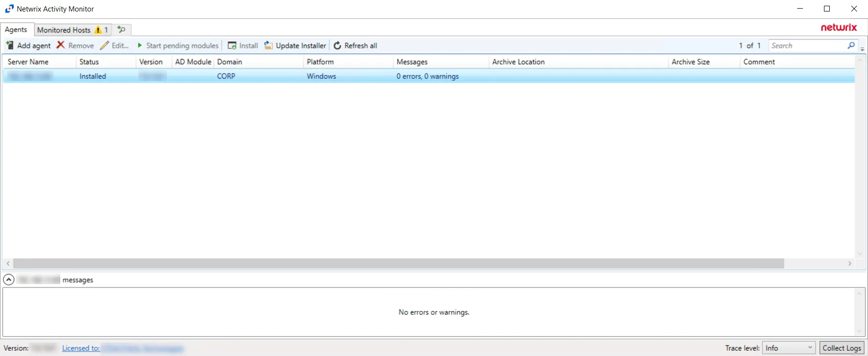
Task: Select the Installed status cell
Action: coord(93,76)
